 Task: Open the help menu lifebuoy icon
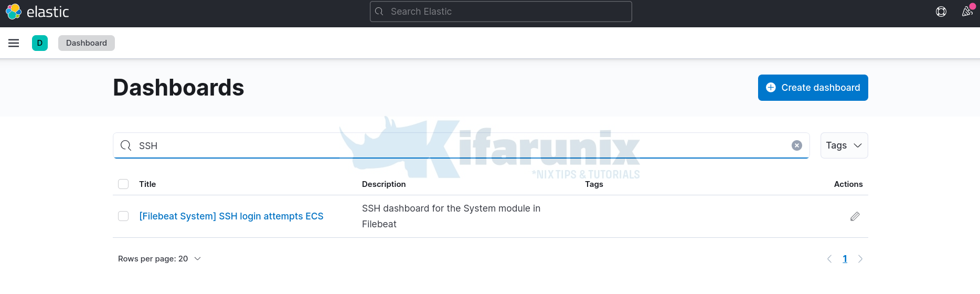point(941,12)
